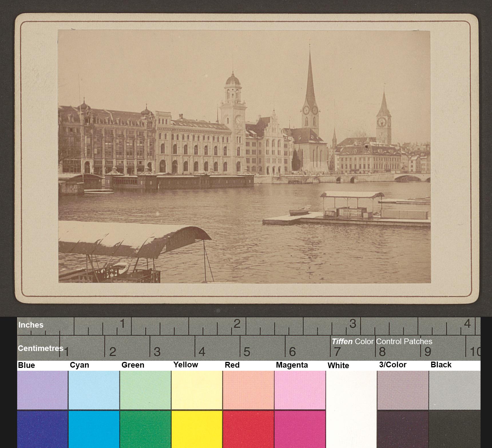492x448 pixels.
Task: Pick the light 3/Color patch in upper row
Action: 403,390
